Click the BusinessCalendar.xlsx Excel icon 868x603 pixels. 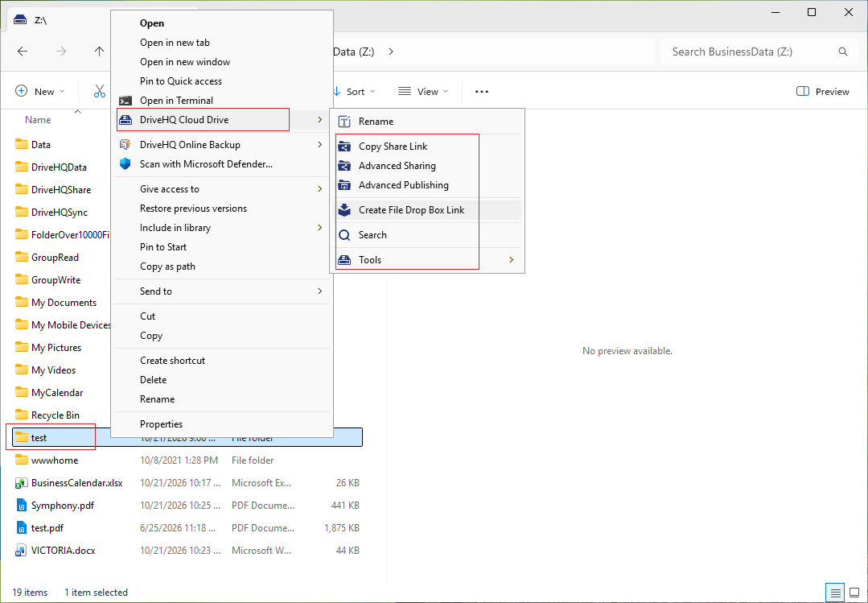tap(21, 483)
